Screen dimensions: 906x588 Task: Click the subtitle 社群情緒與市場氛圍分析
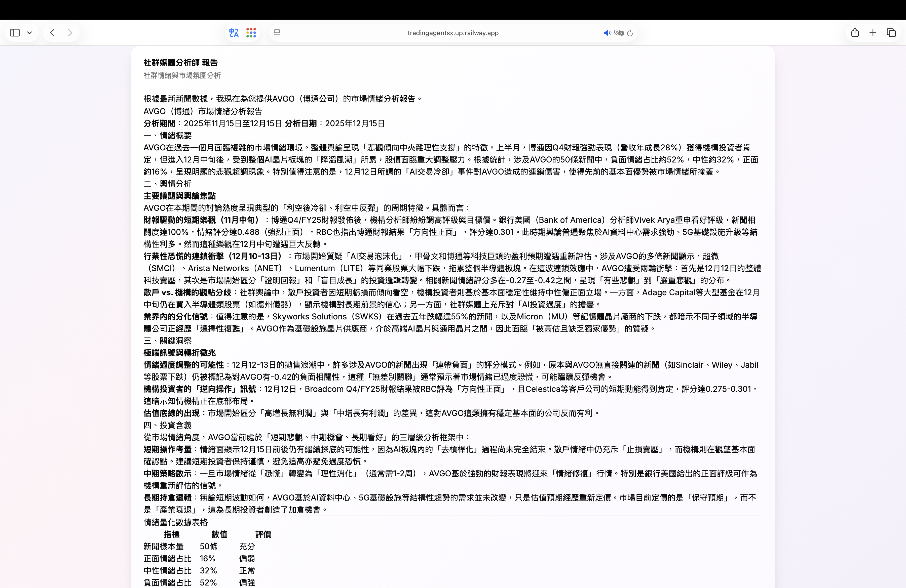click(182, 75)
